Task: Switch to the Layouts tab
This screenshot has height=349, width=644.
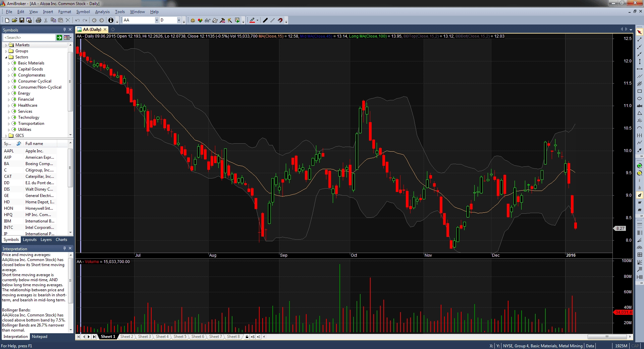Action: [x=30, y=240]
